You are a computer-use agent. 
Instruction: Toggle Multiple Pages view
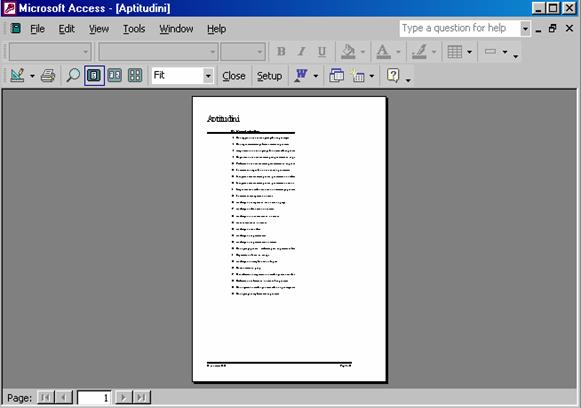click(135, 76)
